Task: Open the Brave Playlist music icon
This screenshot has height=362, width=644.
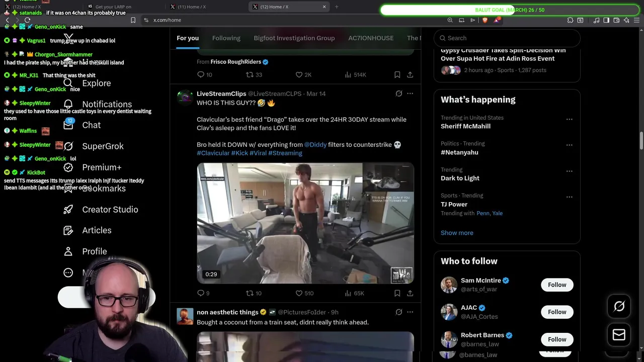Action: tap(596, 20)
